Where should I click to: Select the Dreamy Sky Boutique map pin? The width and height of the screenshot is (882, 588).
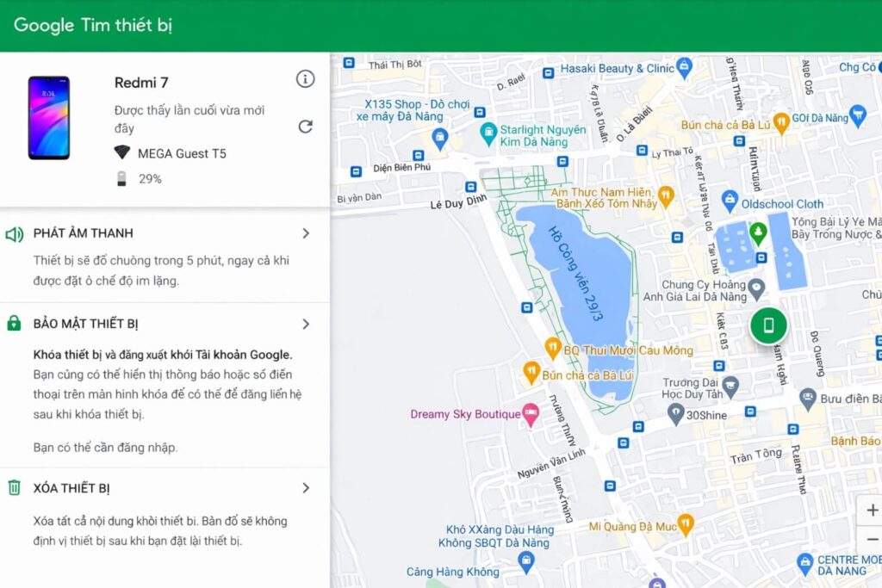pyautogui.click(x=531, y=414)
